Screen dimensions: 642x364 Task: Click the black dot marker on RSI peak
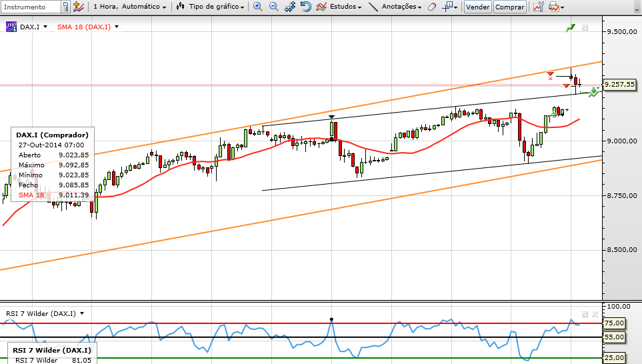click(x=331, y=319)
